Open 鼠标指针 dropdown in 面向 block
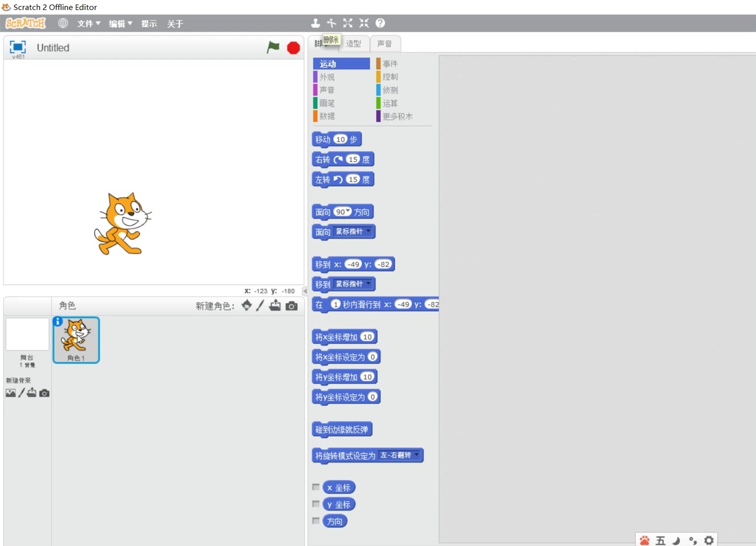Image resolution: width=756 pixels, height=546 pixels. (354, 232)
